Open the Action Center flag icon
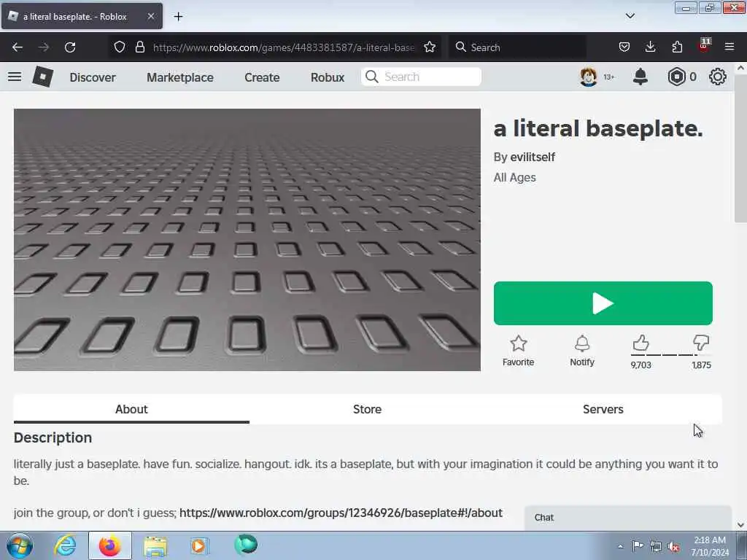 click(638, 545)
